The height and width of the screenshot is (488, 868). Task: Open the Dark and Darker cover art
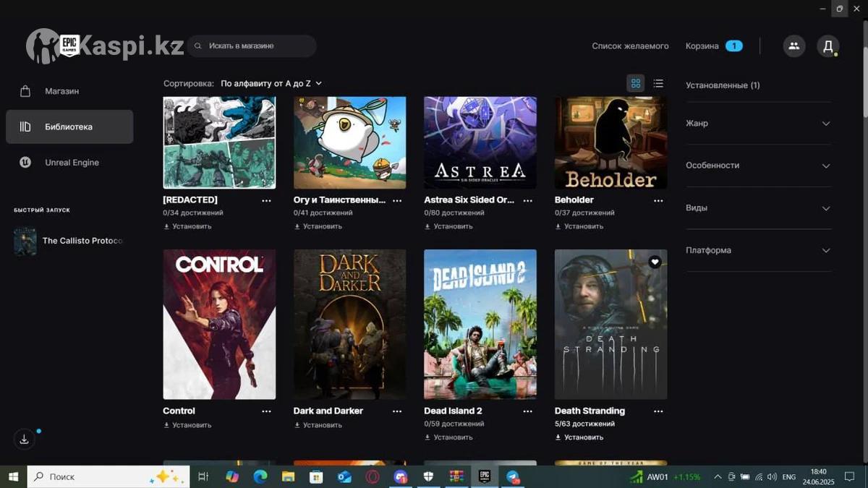pos(350,325)
